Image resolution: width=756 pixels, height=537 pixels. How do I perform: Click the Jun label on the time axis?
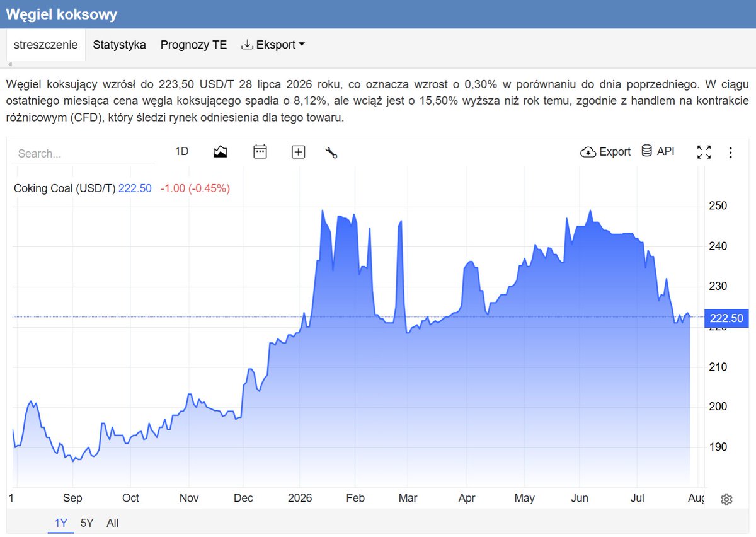coord(580,498)
